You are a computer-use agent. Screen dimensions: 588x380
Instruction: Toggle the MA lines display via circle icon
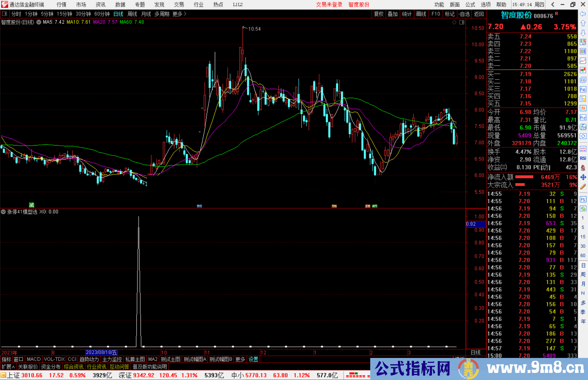click(39, 22)
